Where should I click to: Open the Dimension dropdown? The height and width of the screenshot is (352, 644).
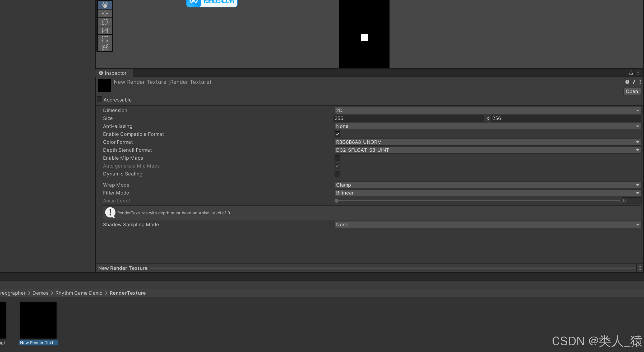pyautogui.click(x=488, y=110)
